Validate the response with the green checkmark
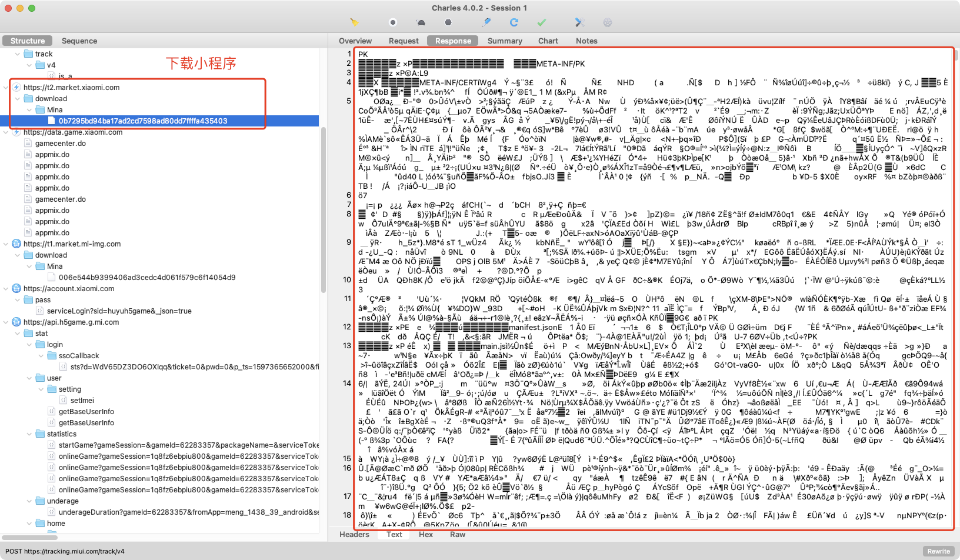 pos(542,22)
